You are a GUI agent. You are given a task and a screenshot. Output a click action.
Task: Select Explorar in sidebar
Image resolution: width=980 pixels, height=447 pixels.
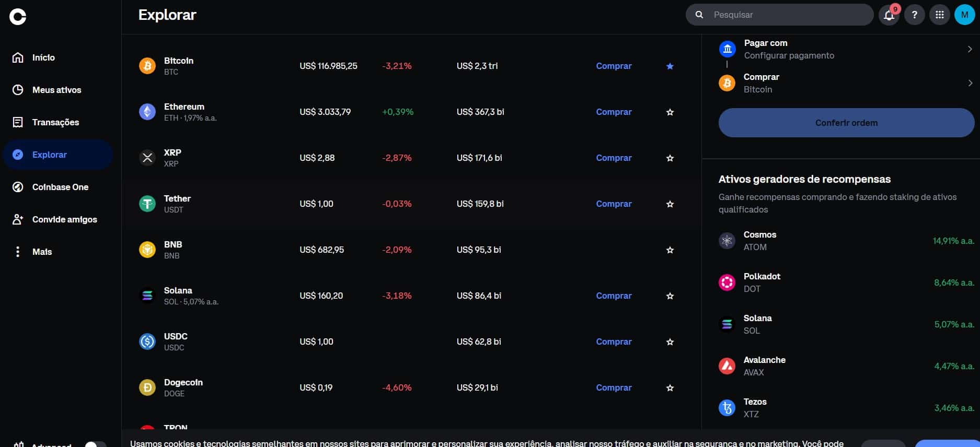pos(57,155)
